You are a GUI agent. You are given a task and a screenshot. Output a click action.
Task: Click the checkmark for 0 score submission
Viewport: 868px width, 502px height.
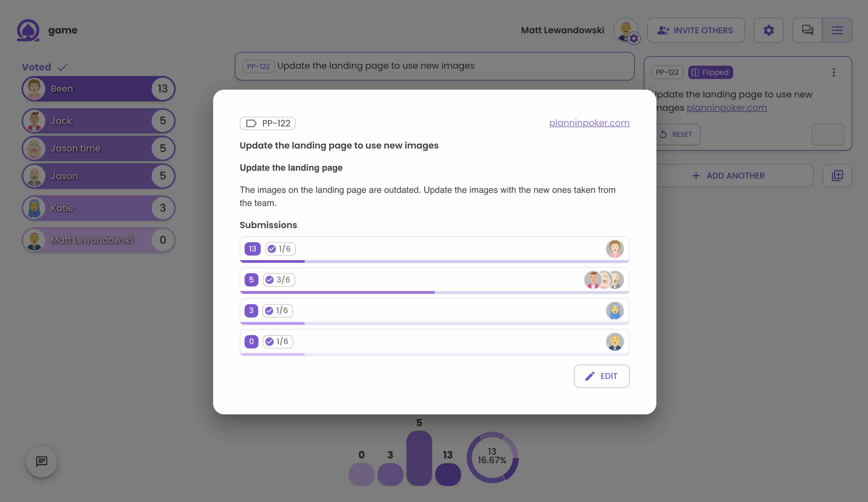(269, 341)
